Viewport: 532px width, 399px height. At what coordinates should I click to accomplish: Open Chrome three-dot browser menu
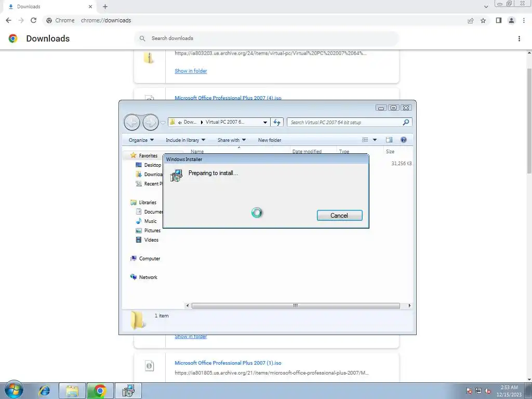pyautogui.click(x=524, y=20)
